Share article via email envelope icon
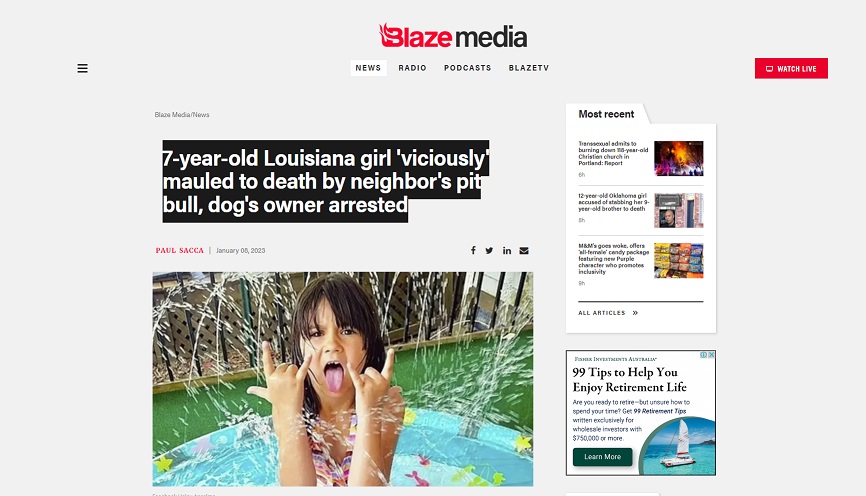 pos(524,251)
